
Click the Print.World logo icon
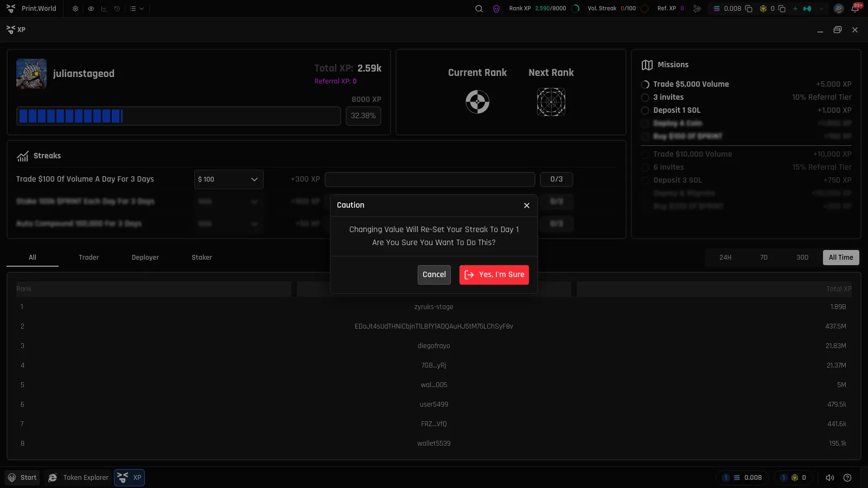pos(11,9)
